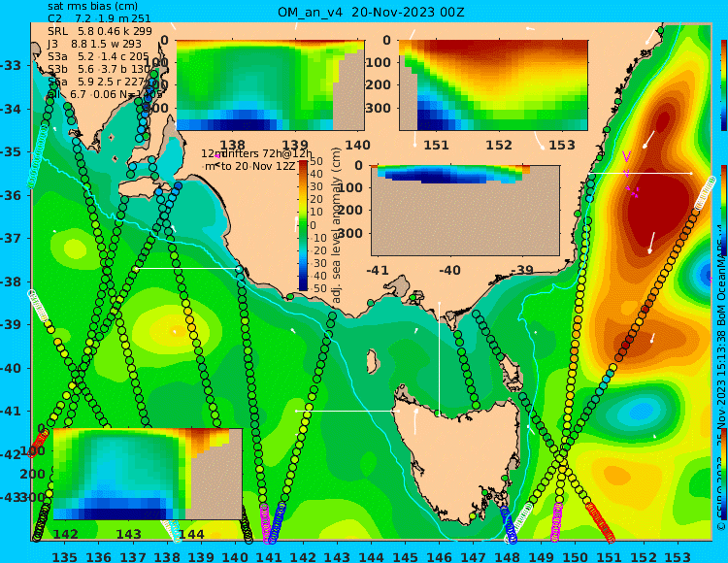The image size is (728, 563).
Task: Open the depth section inset spanning 151 to 153
Action: click(493, 85)
